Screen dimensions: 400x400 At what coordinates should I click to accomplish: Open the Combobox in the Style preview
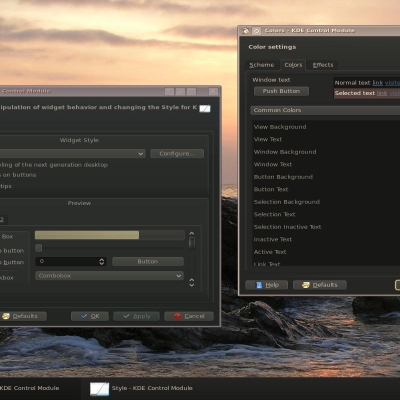[x=109, y=276]
